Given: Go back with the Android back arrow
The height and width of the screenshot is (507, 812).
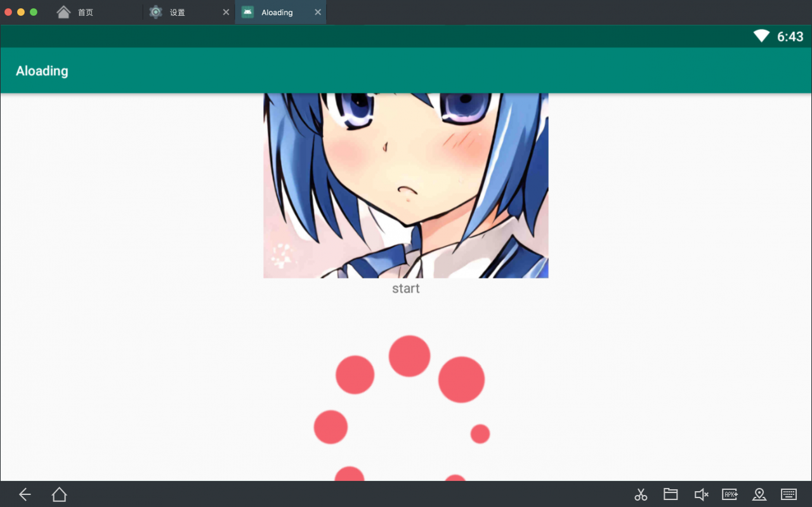Looking at the screenshot, I should 25,494.
